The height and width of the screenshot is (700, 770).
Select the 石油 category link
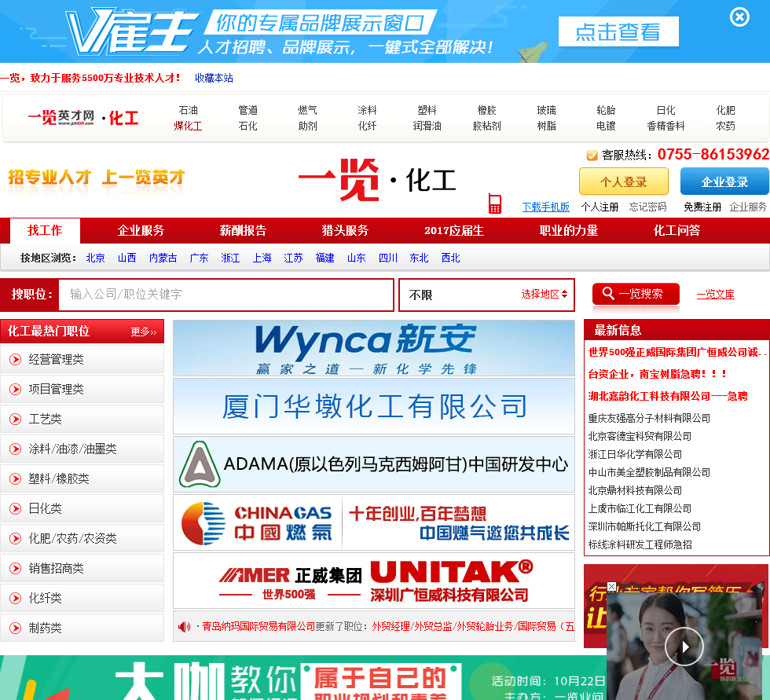point(188,110)
